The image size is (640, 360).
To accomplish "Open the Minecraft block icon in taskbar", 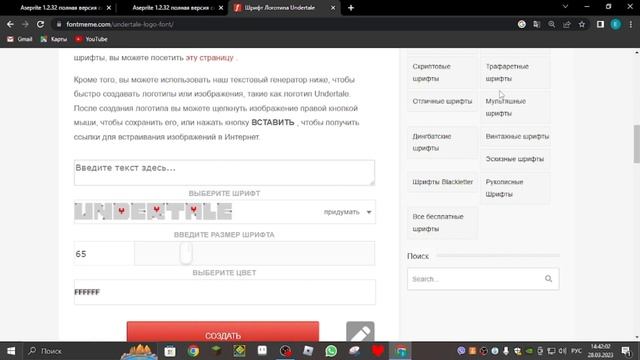I will (216, 350).
